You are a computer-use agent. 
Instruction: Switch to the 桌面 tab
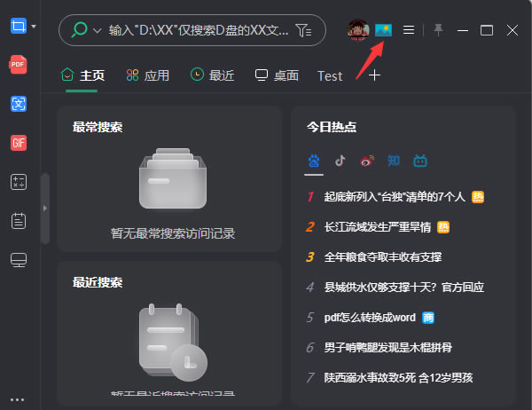pyautogui.click(x=277, y=75)
